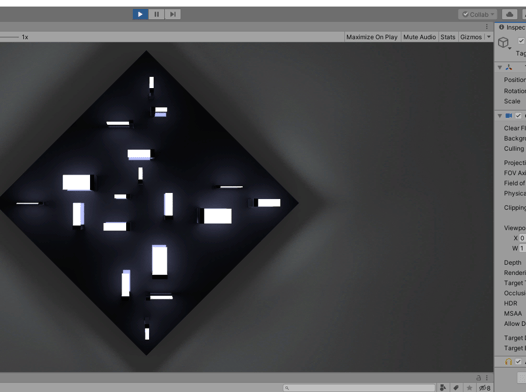The width and height of the screenshot is (526, 392).
Task: Collapse the Camera component foldout
Action: (x=500, y=116)
